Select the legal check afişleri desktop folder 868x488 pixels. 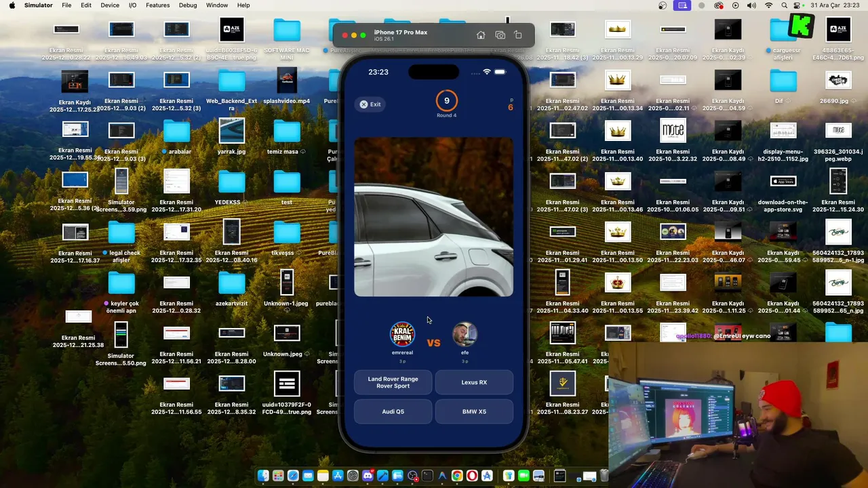point(121,233)
